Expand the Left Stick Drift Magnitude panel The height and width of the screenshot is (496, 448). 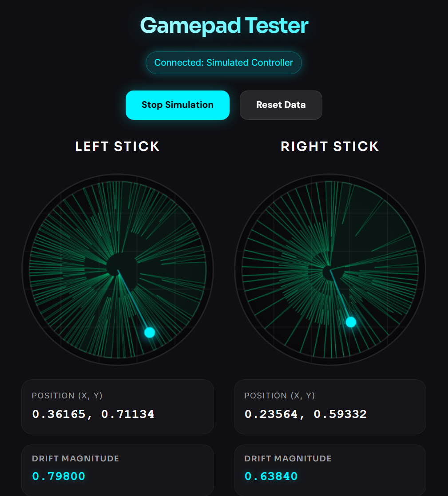click(x=118, y=469)
